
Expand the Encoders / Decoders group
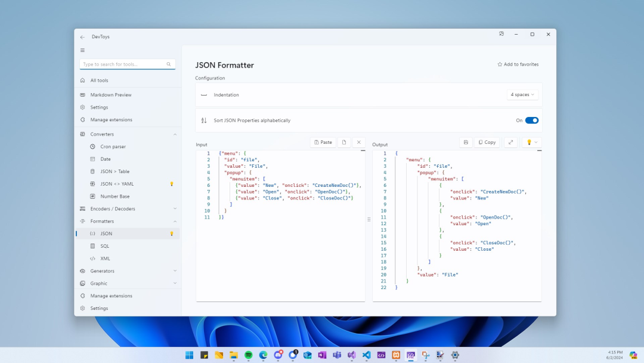[x=175, y=209]
